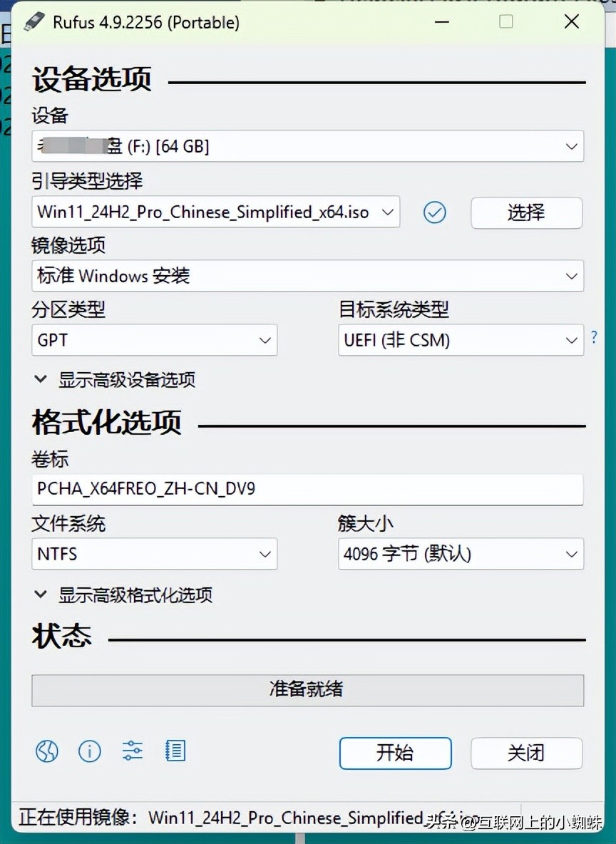Viewport: 616px width, 844px height.
Task: Open the Rufus language selection globe icon
Action: coord(46,751)
